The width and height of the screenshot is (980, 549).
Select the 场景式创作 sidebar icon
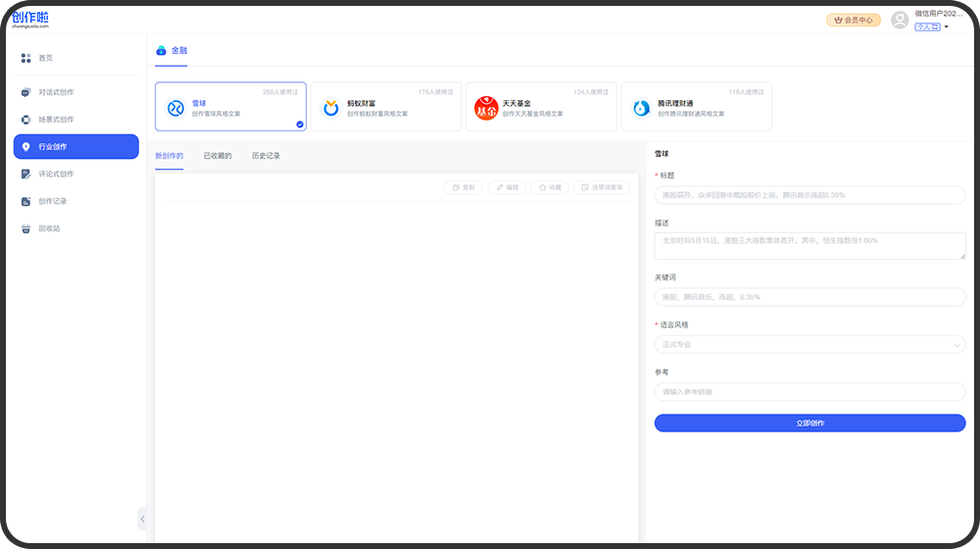pos(26,120)
